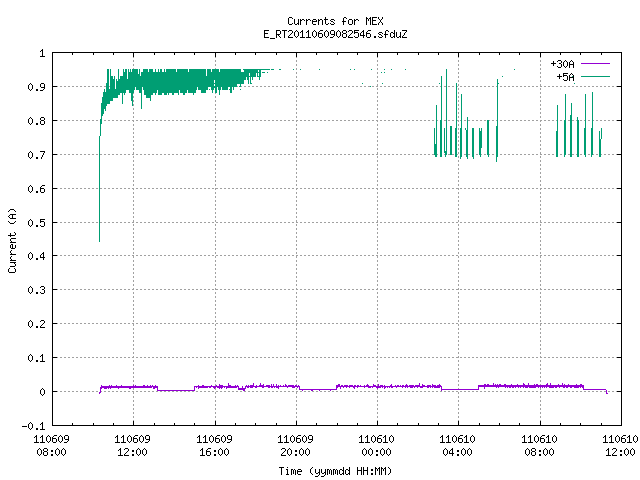Click x-axis label 110610 08:00

click(x=539, y=446)
